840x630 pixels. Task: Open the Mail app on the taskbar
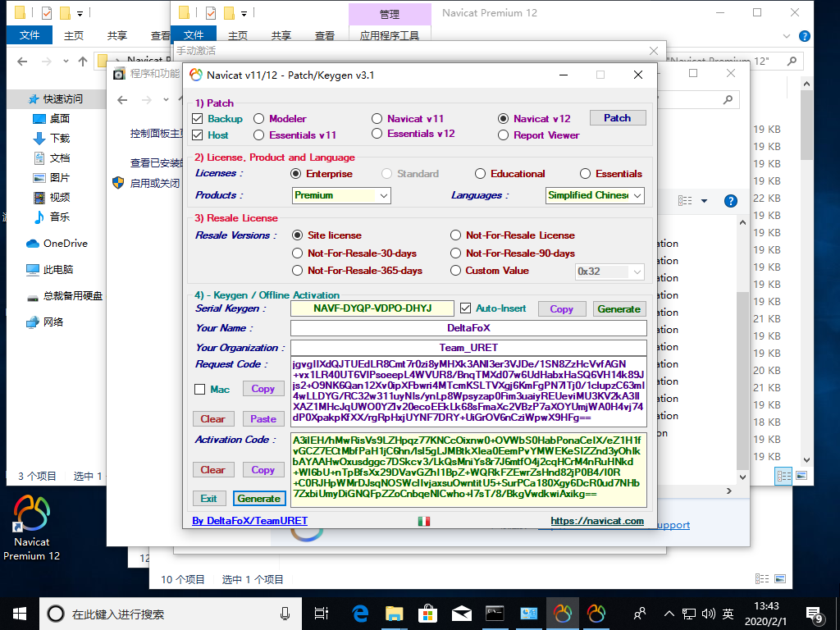coord(461,614)
